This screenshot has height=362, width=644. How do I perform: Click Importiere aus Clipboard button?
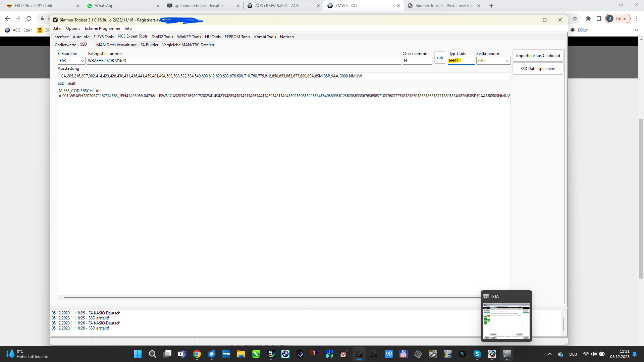tap(538, 56)
